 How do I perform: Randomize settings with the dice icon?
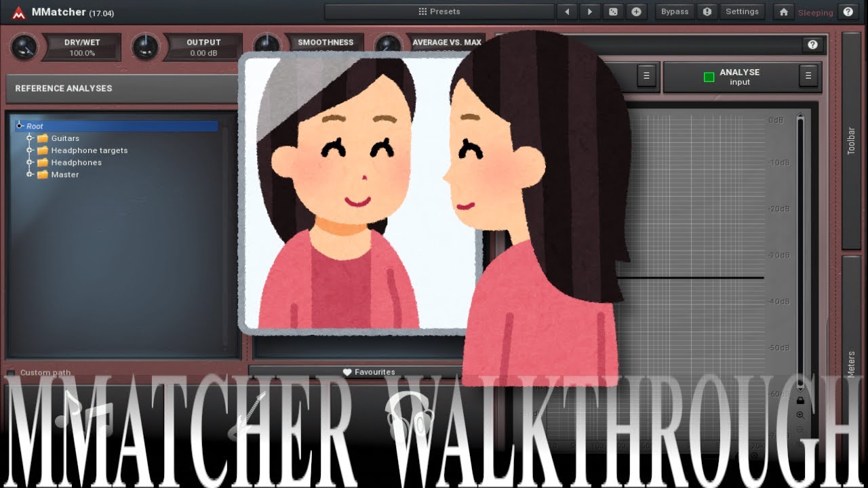pyautogui.click(x=613, y=12)
